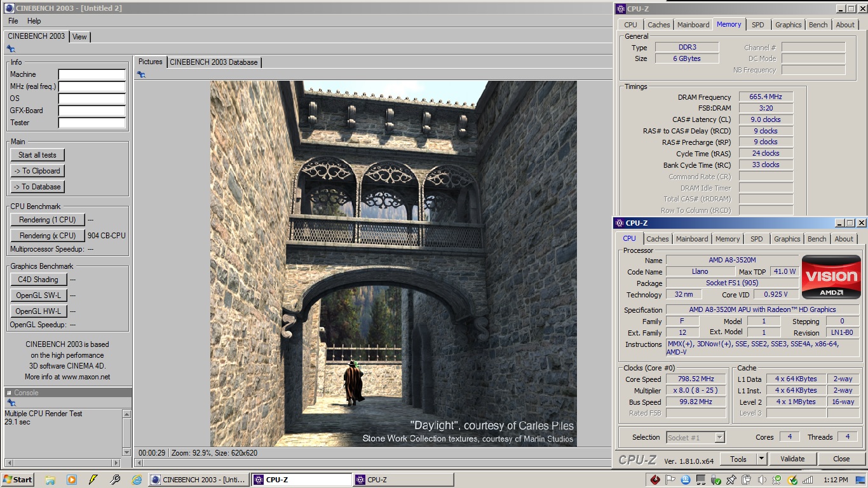Click the -> To Clipboard button

[37, 171]
